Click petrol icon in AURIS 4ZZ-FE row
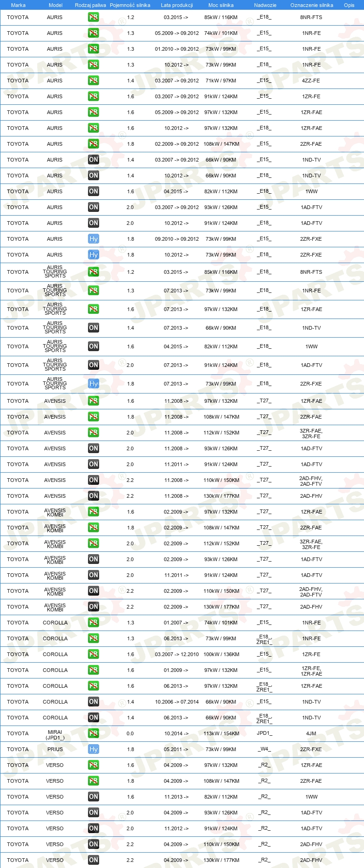Screen dimensions: 364x868 (x=93, y=81)
